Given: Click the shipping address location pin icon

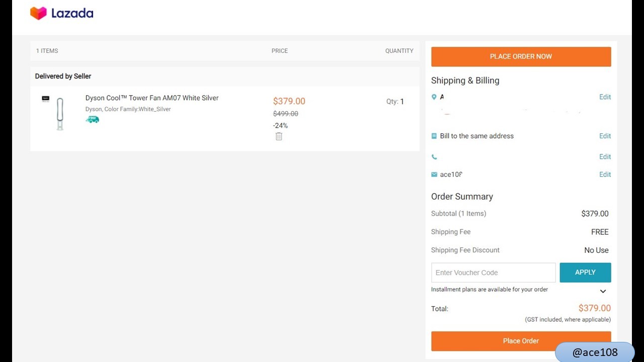Looking at the screenshot, I should pyautogui.click(x=434, y=97).
